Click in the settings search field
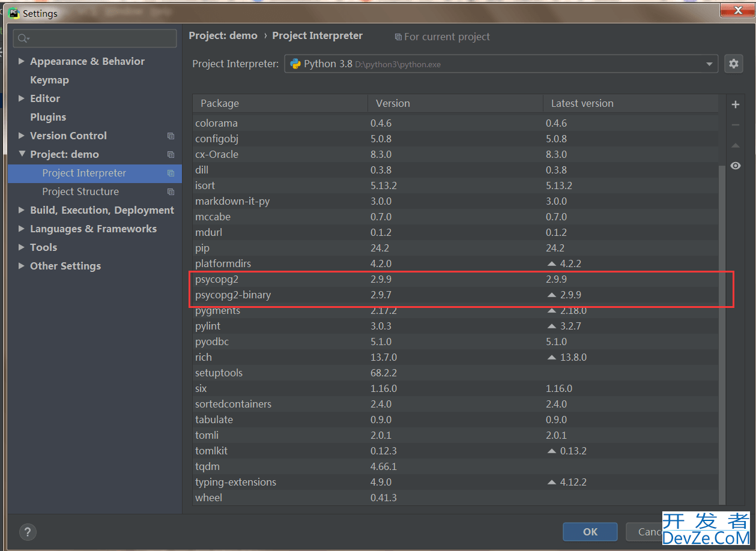This screenshot has width=756, height=551. pos(95,38)
